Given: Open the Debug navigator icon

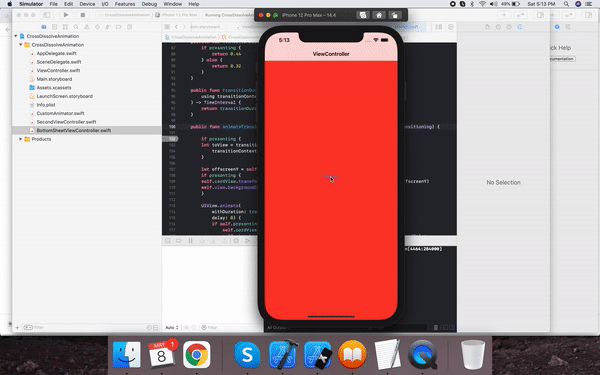Looking at the screenshot, I should click(x=108, y=27).
